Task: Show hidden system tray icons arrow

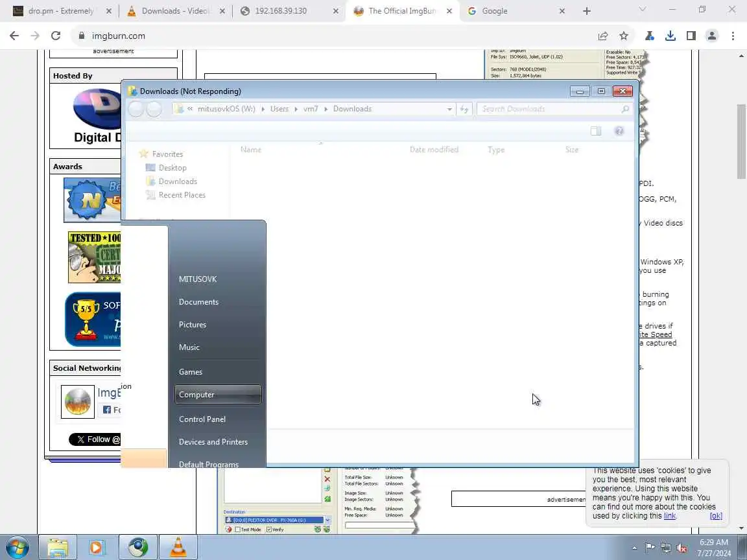Action: (x=635, y=548)
